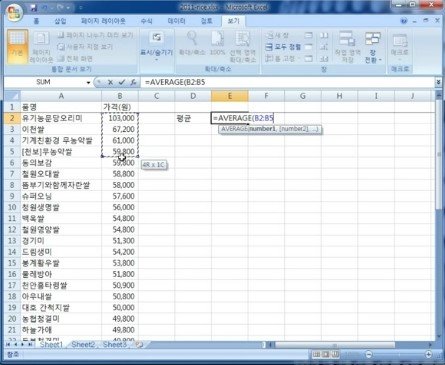The height and width of the screenshot is (365, 445).
Task: Open the round Office button menu
Action: pos(14,13)
